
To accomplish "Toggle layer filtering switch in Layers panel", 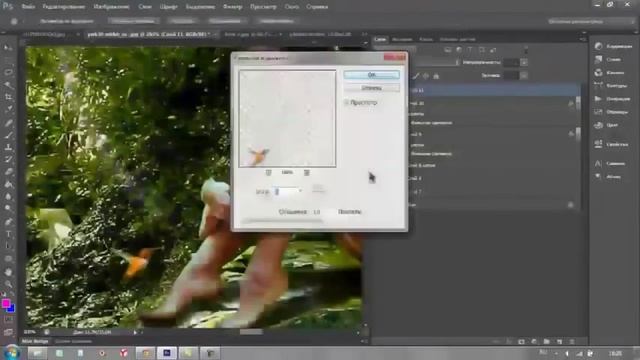I will pyautogui.click(x=526, y=50).
